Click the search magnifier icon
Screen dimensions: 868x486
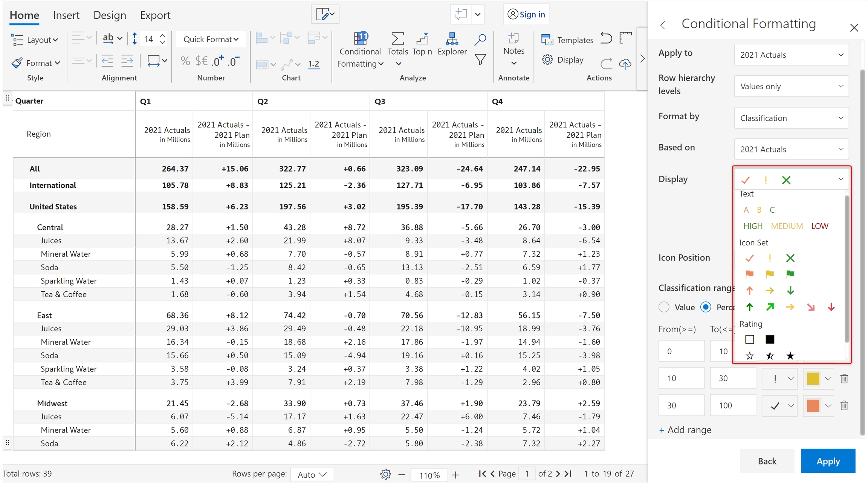[x=480, y=39]
